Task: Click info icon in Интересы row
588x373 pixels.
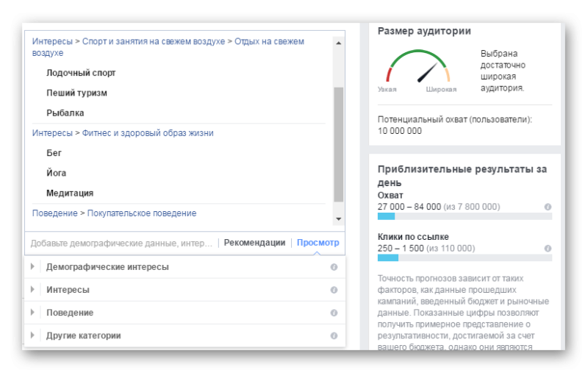Action: tap(334, 290)
